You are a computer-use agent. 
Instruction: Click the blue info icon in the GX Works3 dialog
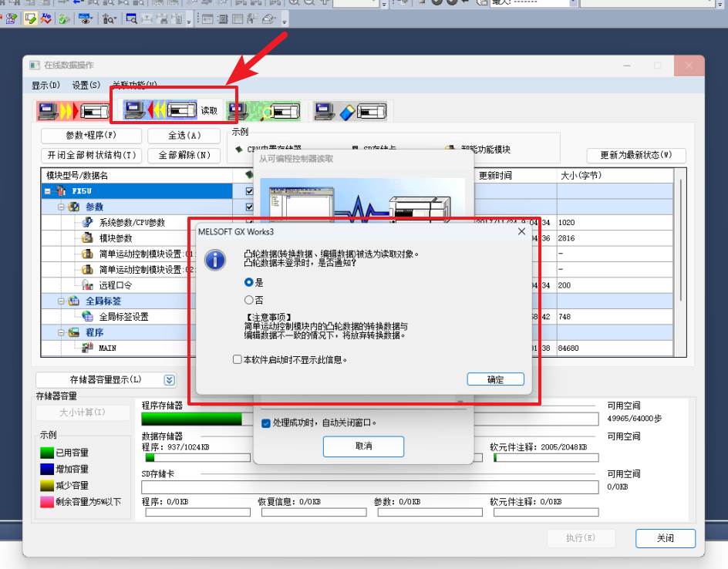[x=215, y=259]
